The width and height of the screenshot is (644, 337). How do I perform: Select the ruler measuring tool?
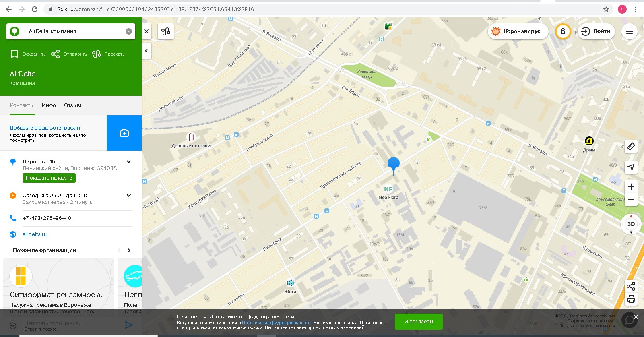631,147
